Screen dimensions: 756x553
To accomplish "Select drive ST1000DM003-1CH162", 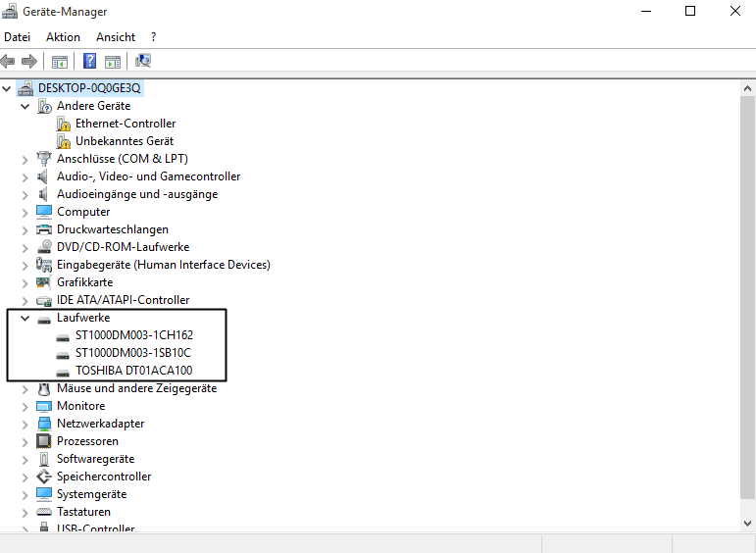I will (x=134, y=335).
